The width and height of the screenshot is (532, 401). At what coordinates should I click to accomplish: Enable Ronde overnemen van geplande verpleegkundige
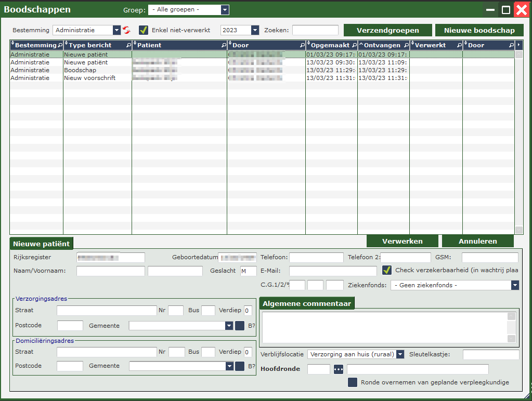click(353, 382)
